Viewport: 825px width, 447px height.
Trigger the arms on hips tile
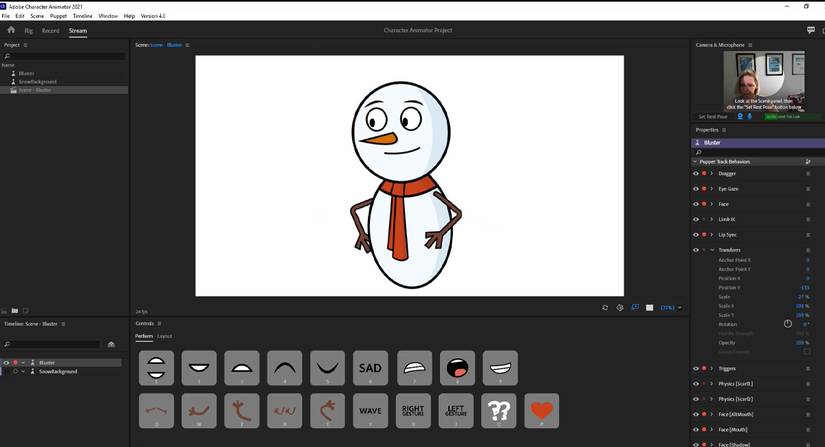(x=285, y=411)
